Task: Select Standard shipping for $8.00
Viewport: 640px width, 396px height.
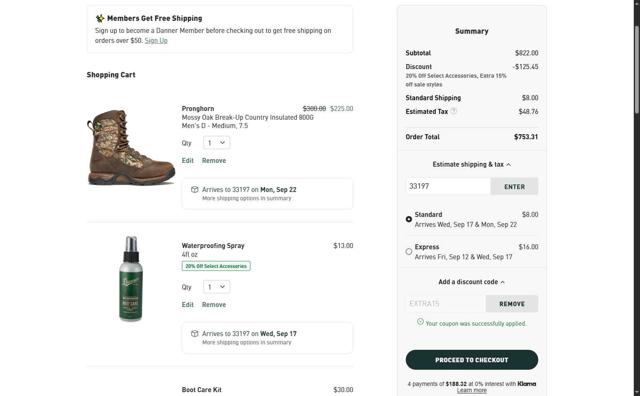Action: [x=409, y=219]
